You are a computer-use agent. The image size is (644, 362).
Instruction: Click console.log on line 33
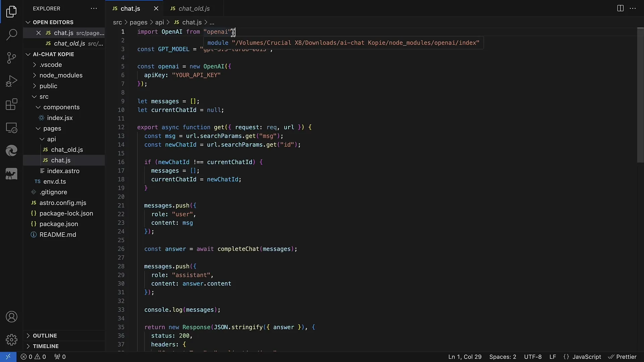coord(163,310)
